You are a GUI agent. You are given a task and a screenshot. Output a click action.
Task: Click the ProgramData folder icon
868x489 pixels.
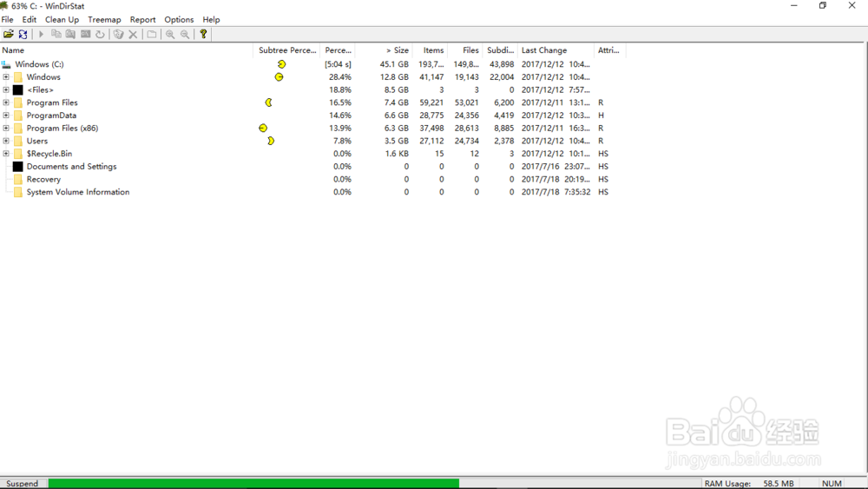(18, 116)
